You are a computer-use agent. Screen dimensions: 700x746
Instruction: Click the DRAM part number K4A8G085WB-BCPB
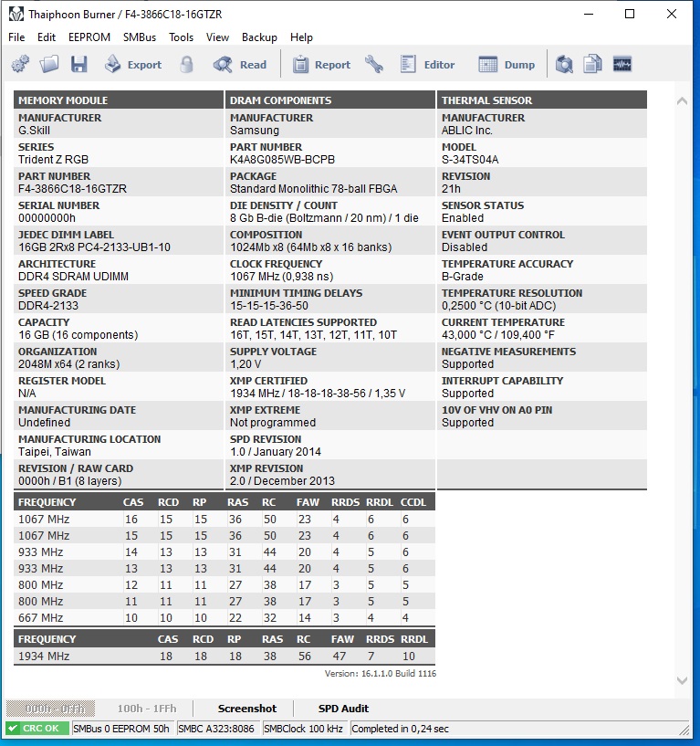coord(283,160)
